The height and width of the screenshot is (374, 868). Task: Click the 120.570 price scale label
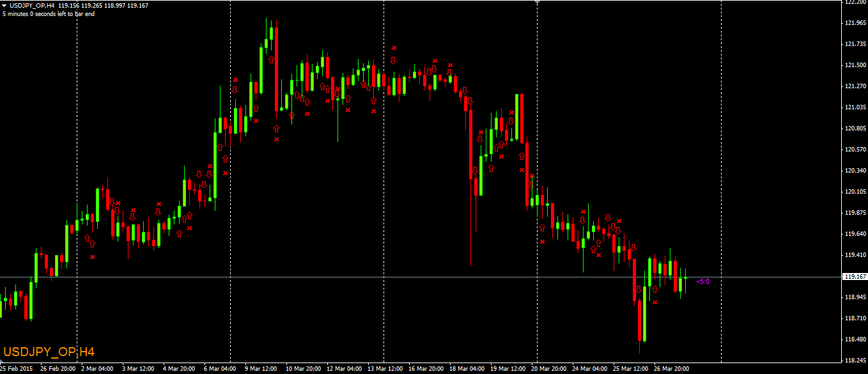click(854, 150)
